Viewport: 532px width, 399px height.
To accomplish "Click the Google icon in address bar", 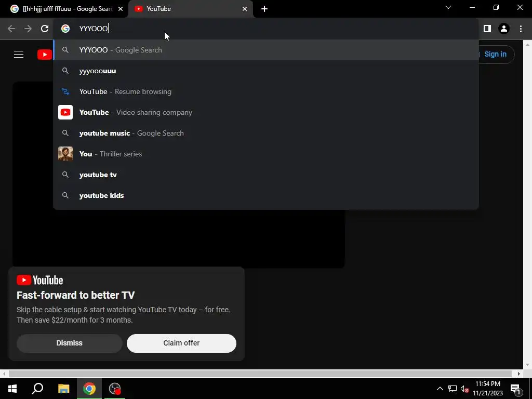I will (x=65, y=29).
